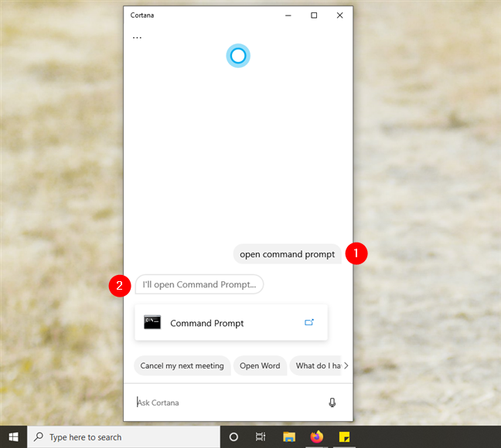
Task: Click the taskbar 'Type here to search' box
Action: tap(124, 437)
